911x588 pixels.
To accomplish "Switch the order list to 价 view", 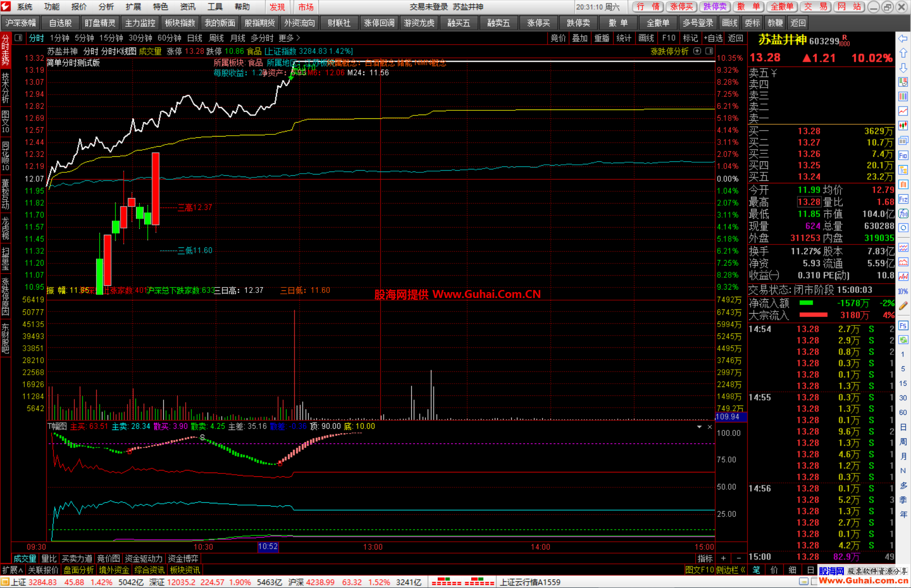I will click(774, 570).
